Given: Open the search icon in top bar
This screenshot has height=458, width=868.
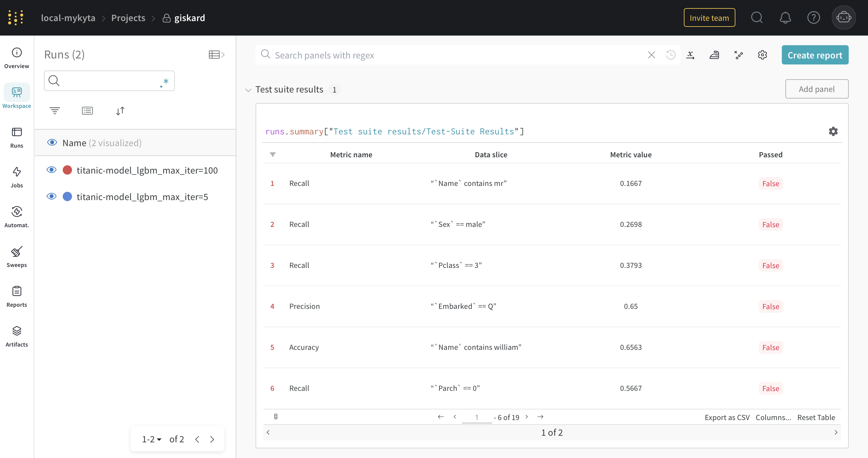Looking at the screenshot, I should coord(757,17).
